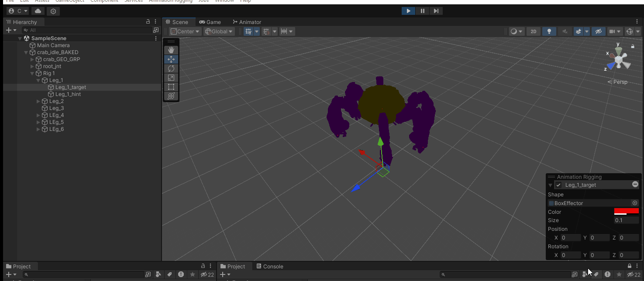Toggle scene view lighting icon
The width and height of the screenshot is (644, 281).
pos(549,31)
